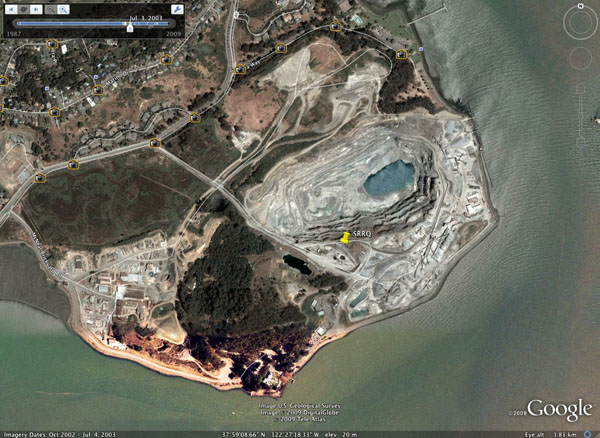Open time slider options with wrench icon

(x=177, y=9)
